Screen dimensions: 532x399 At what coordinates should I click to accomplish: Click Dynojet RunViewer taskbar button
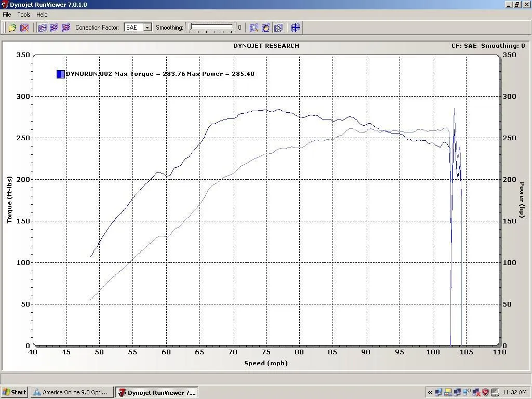pyautogui.click(x=157, y=392)
